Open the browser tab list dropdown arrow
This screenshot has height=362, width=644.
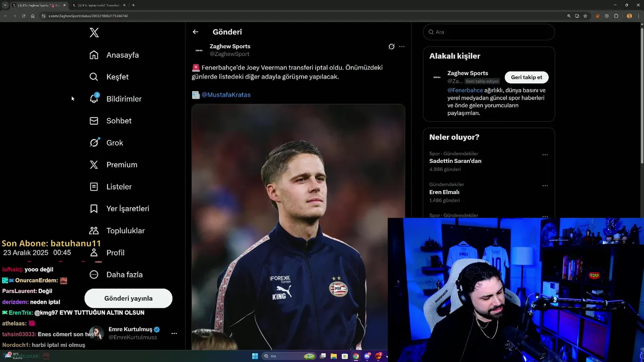pos(5,5)
